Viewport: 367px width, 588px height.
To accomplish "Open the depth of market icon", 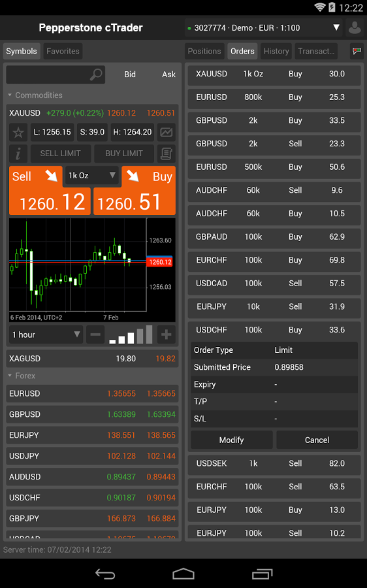I will [166, 154].
